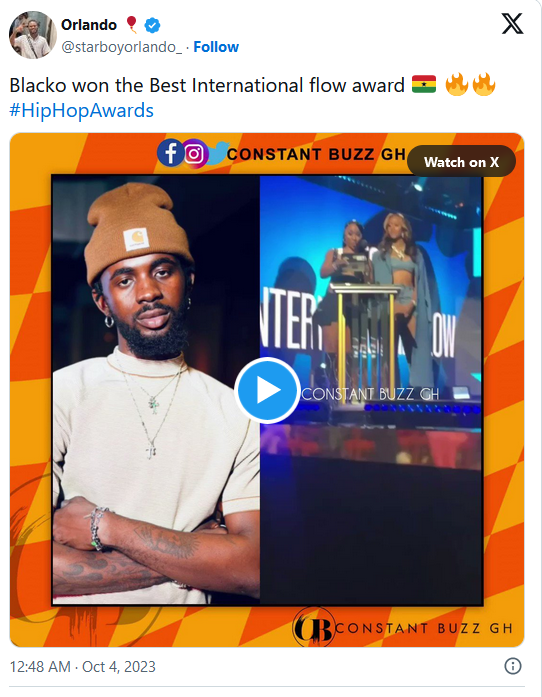
Task: Click the tweet text about Blacko
Action: coord(207,85)
